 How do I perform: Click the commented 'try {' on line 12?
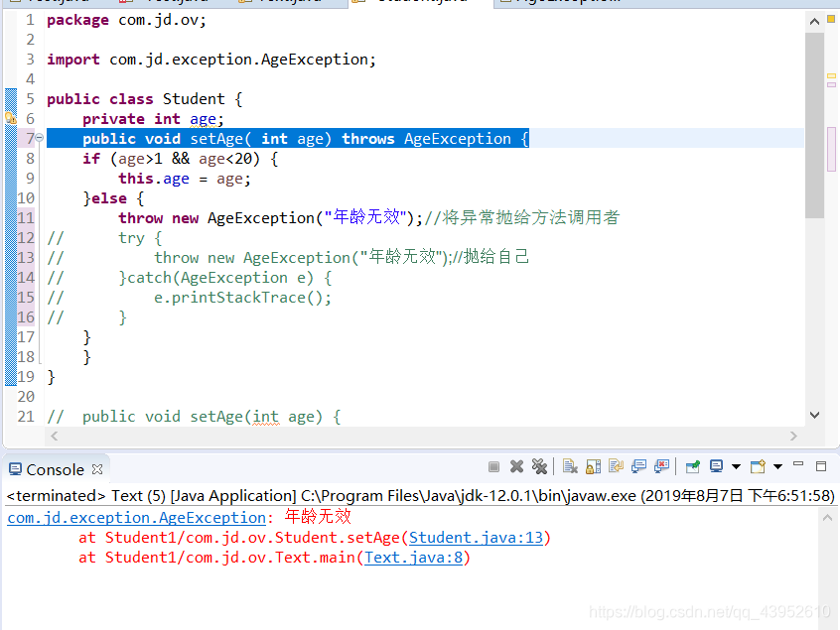pos(140,238)
